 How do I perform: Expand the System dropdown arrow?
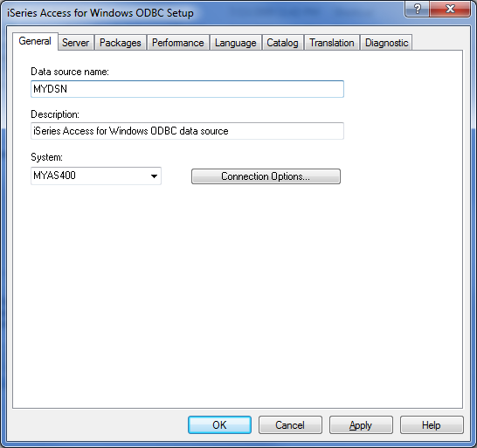tap(155, 176)
